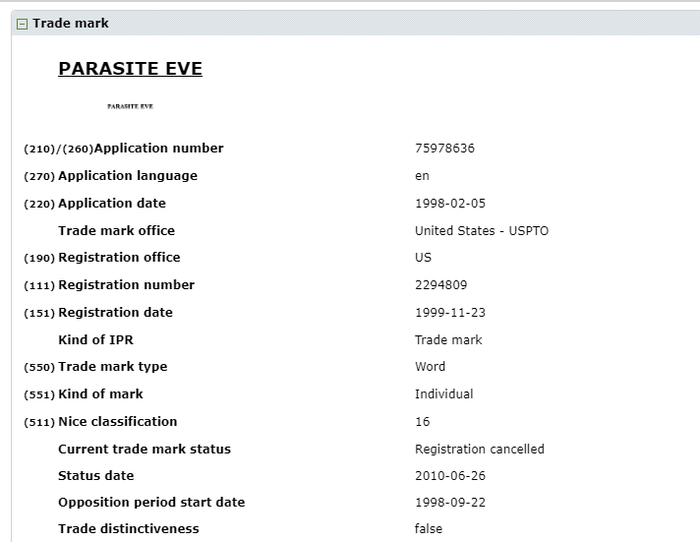The image size is (700, 542).
Task: Click the Application language label
Action: click(128, 176)
